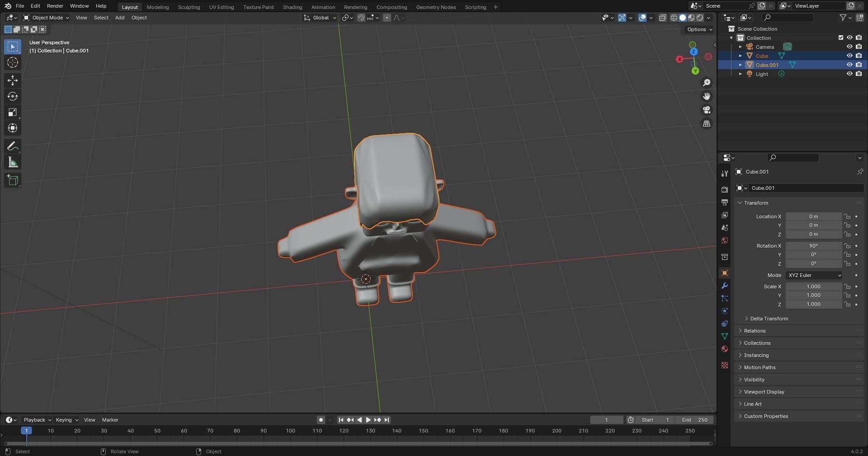
Task: Toggle snapping magnet in header
Action: [361, 18]
